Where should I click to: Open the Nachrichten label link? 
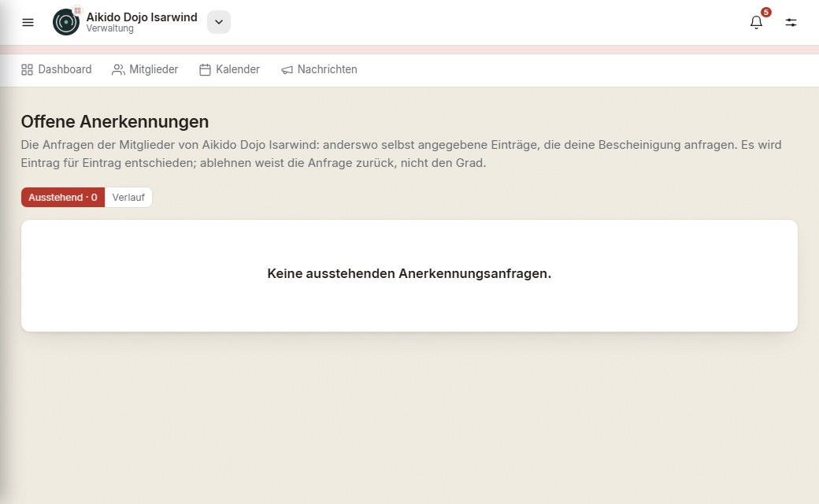click(328, 69)
